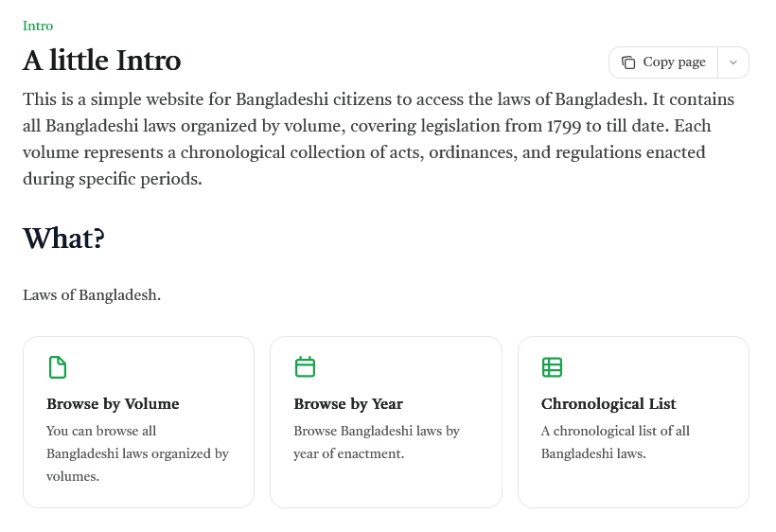This screenshot has width=776, height=532.
Task: Click the 'A little Intro' page heading
Action: (x=102, y=61)
